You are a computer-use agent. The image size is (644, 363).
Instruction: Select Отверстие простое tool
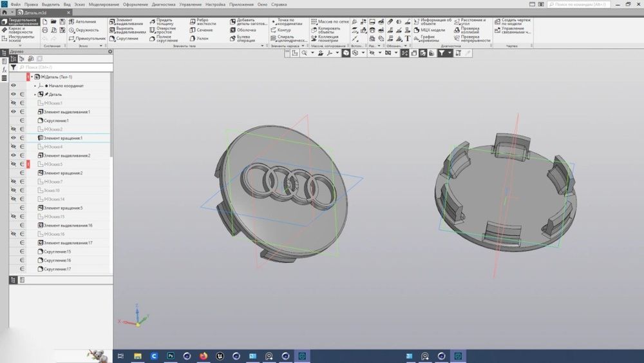(163, 30)
